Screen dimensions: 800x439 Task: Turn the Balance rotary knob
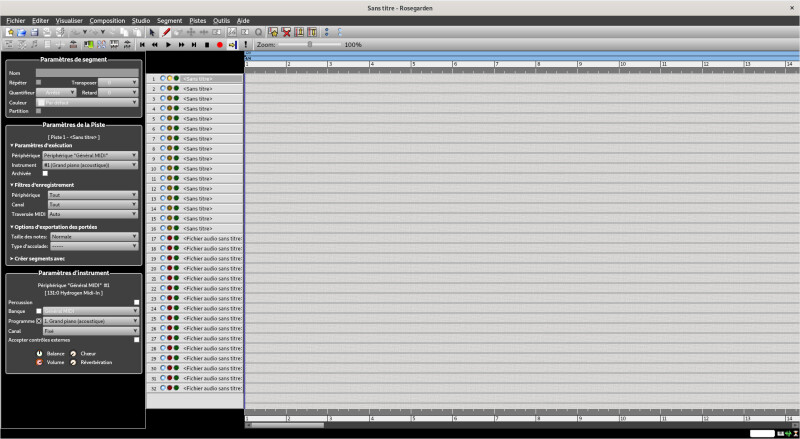(x=39, y=353)
